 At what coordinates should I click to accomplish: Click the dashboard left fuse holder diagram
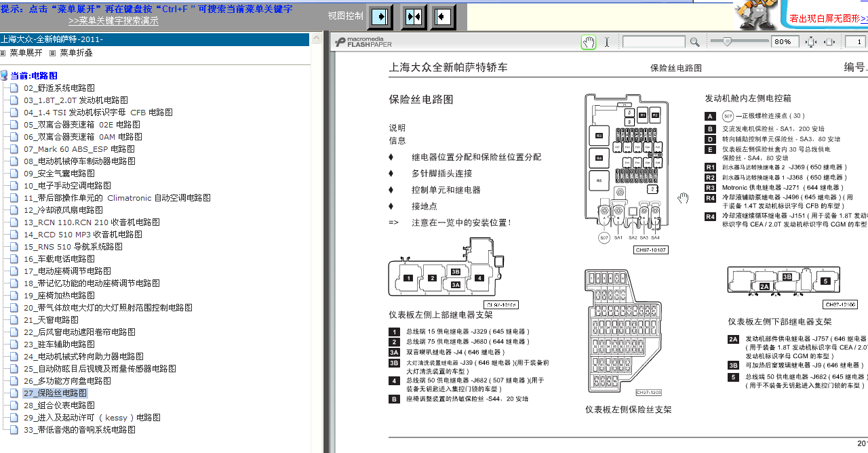click(x=623, y=332)
